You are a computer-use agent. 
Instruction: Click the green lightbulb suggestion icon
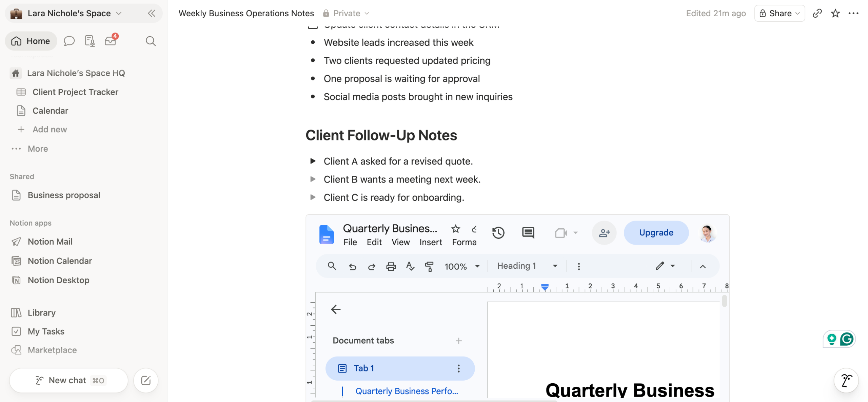[831, 339]
